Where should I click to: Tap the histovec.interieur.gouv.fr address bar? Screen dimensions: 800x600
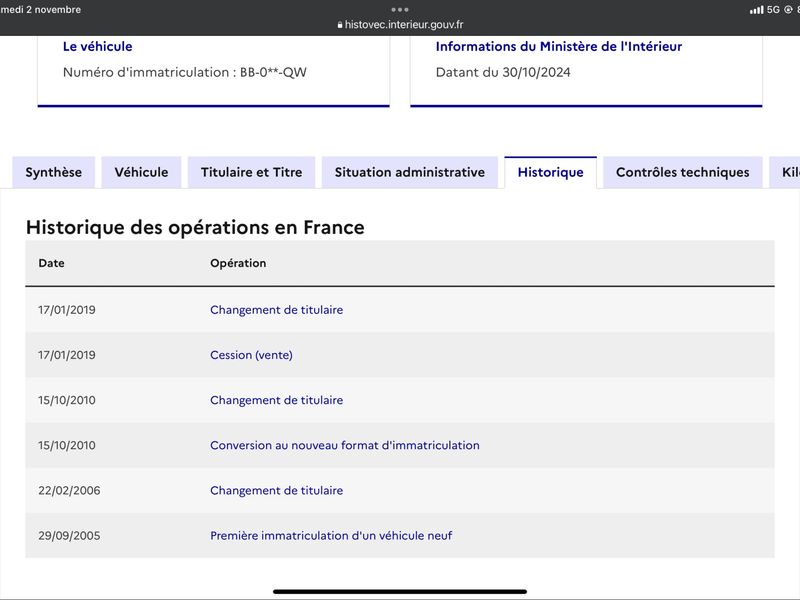400,24
